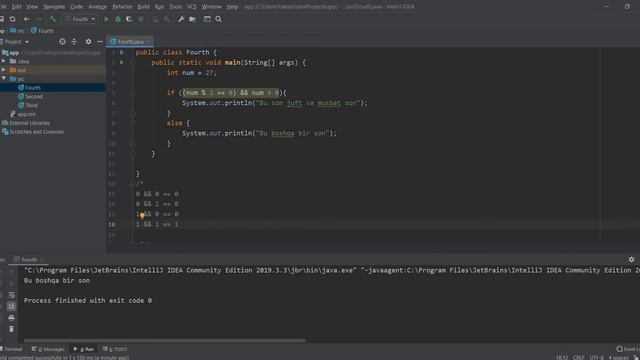Click the Fourth breadcrumb in navigation bar
Image resolution: width=640 pixels, height=360 pixels.
(42, 31)
